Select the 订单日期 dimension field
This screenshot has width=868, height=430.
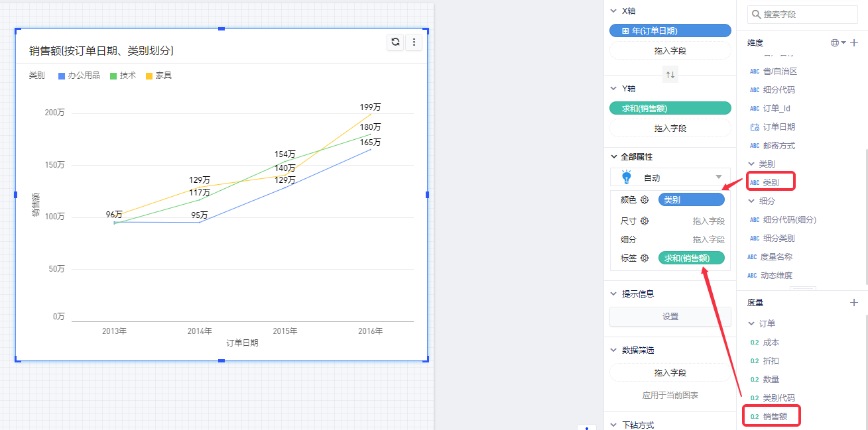click(778, 127)
